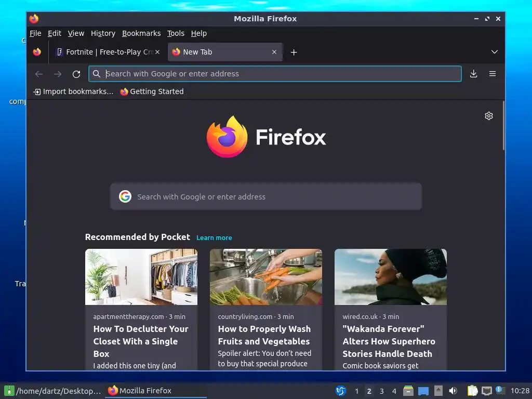The image size is (532, 399).
Task: Open the washing carrots article thumbnail
Action: tap(265, 277)
